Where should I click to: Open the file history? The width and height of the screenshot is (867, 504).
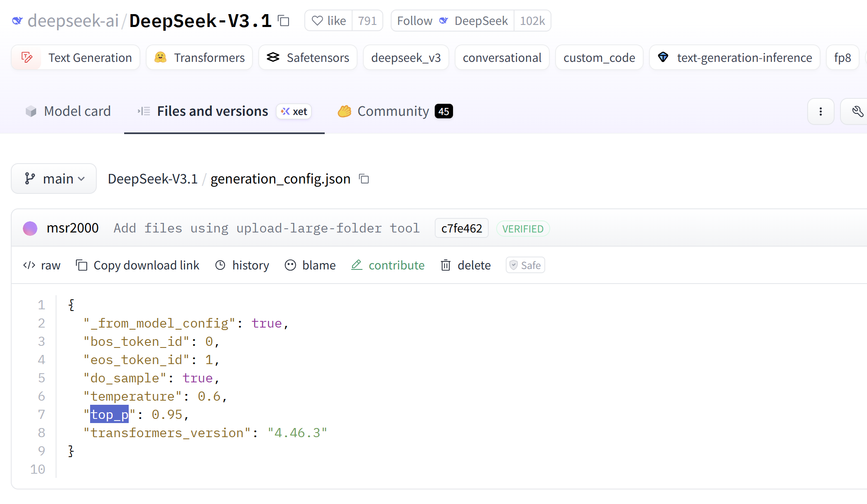[242, 265]
